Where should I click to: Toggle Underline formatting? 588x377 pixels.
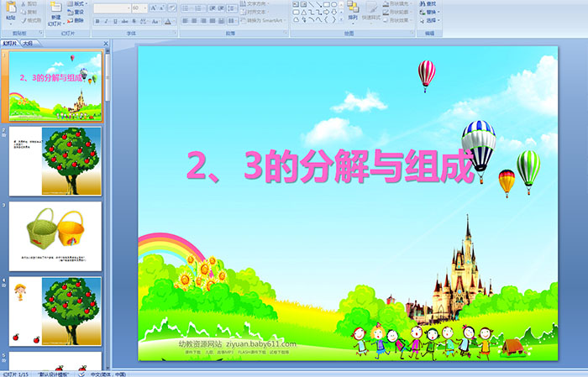(x=115, y=21)
